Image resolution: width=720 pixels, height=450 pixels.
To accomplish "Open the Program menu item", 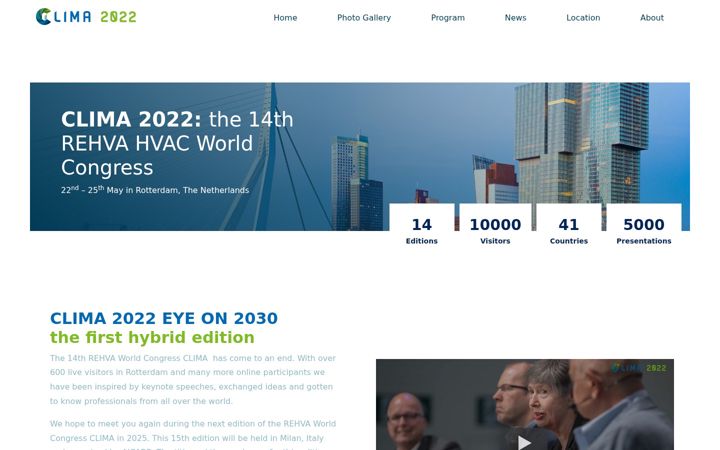I will [448, 18].
